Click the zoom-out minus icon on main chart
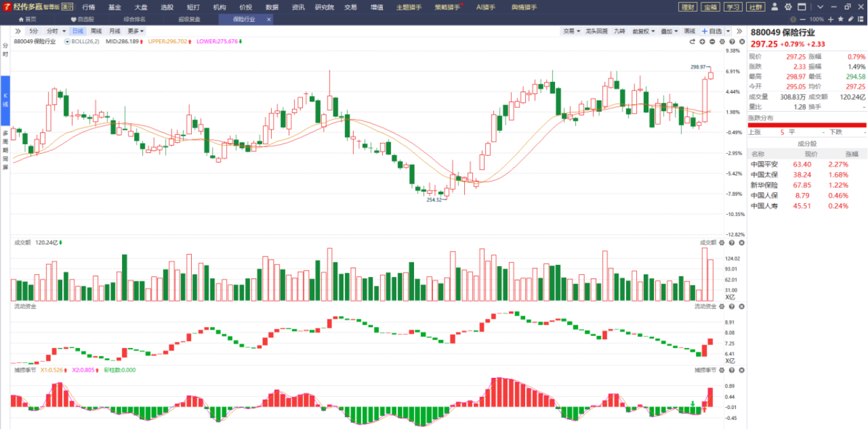The image size is (868, 430). (712, 41)
